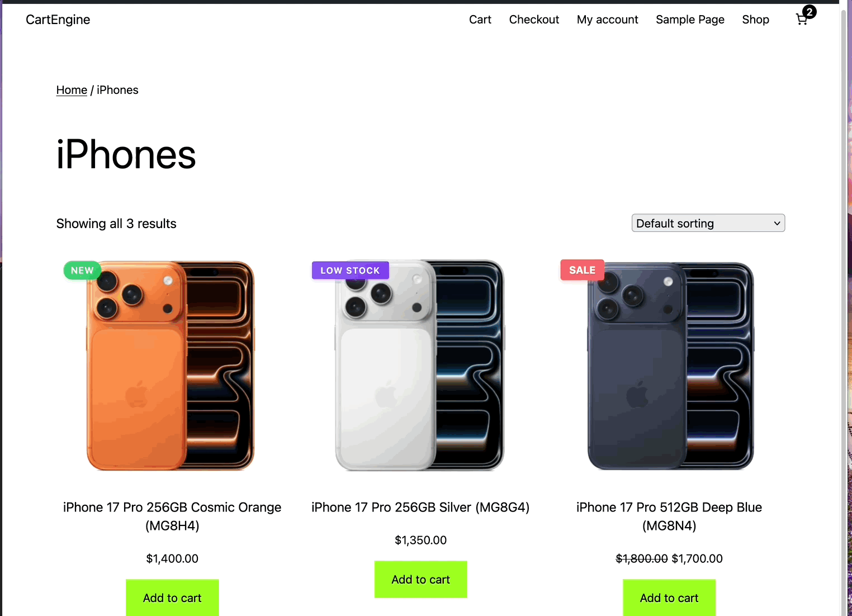852x616 pixels.
Task: Open My account page
Action: coord(608,20)
